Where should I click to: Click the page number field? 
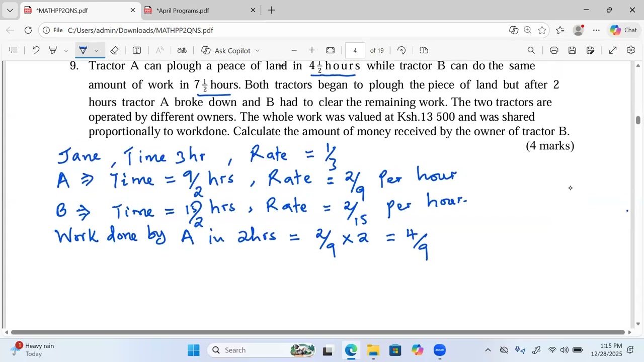click(355, 50)
